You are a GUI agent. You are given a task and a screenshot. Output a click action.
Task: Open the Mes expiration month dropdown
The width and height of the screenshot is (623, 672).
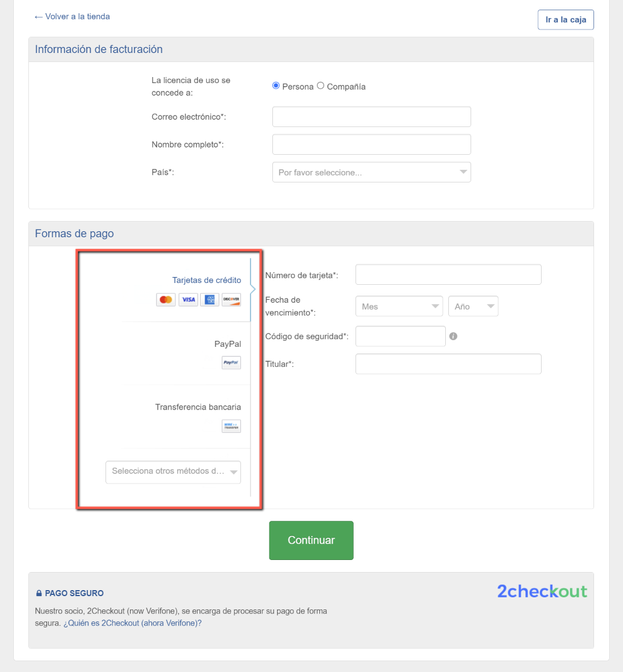click(x=399, y=306)
